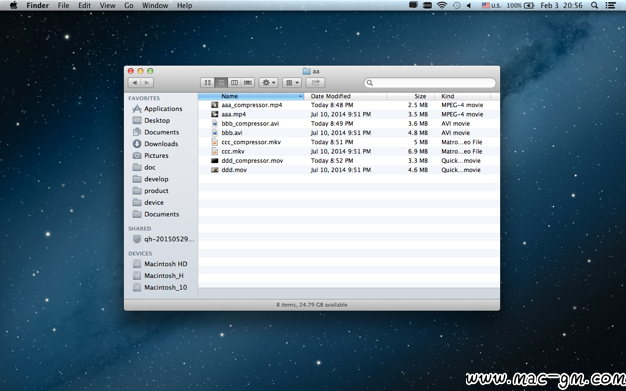Open the Edit menu
The width and height of the screenshot is (626, 391).
coord(84,5)
